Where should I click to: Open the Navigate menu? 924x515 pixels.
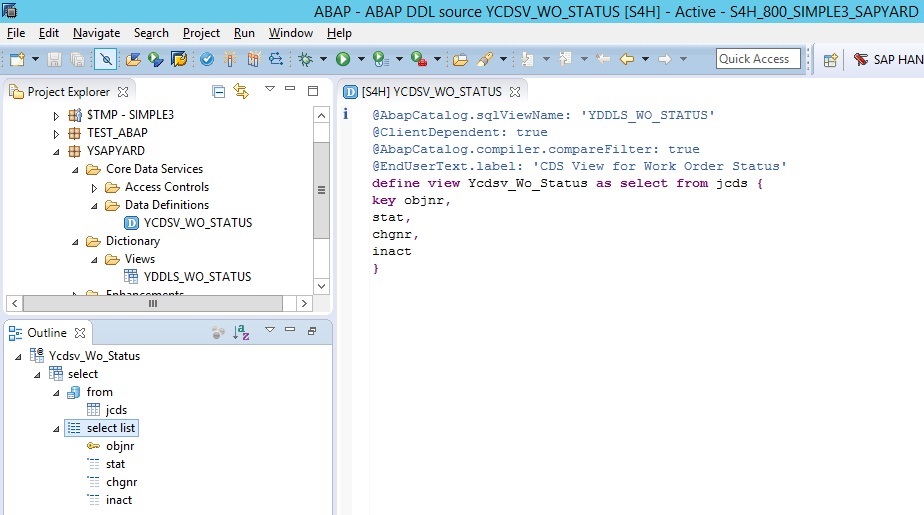97,33
